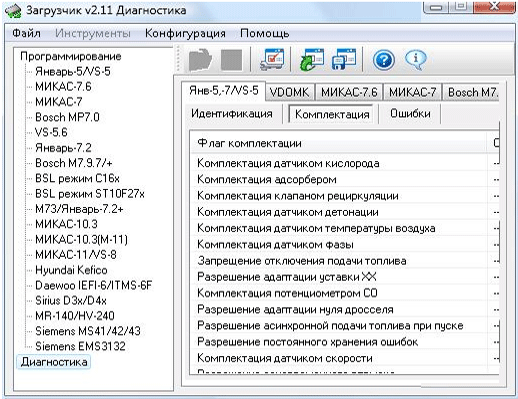Select МИКАС-10.3 in the tree

pyautogui.click(x=66, y=224)
